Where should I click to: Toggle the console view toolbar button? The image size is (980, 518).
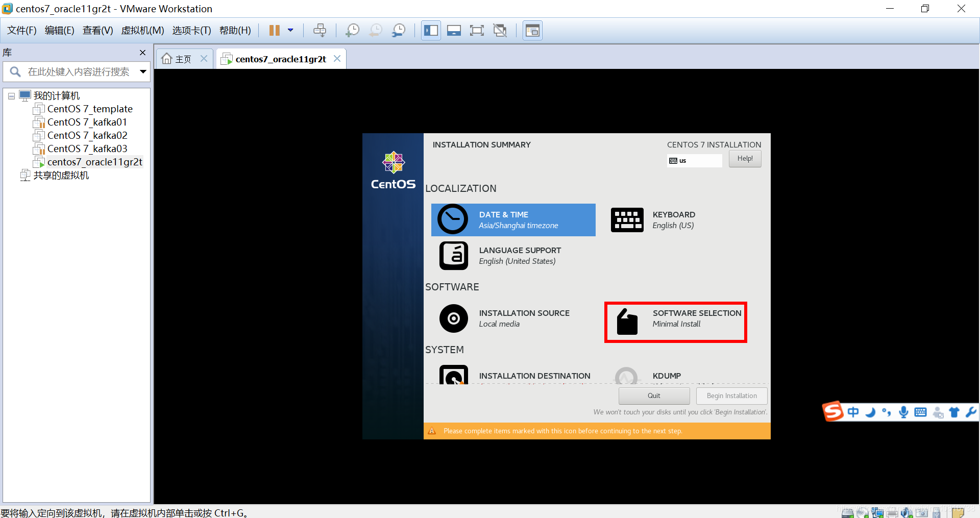532,31
